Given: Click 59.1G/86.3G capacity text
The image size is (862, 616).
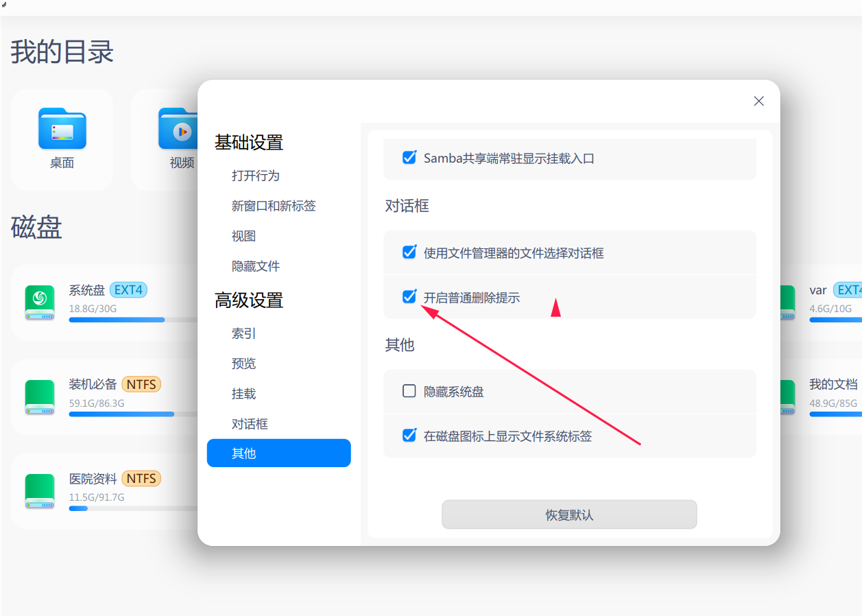Looking at the screenshot, I should click(97, 403).
